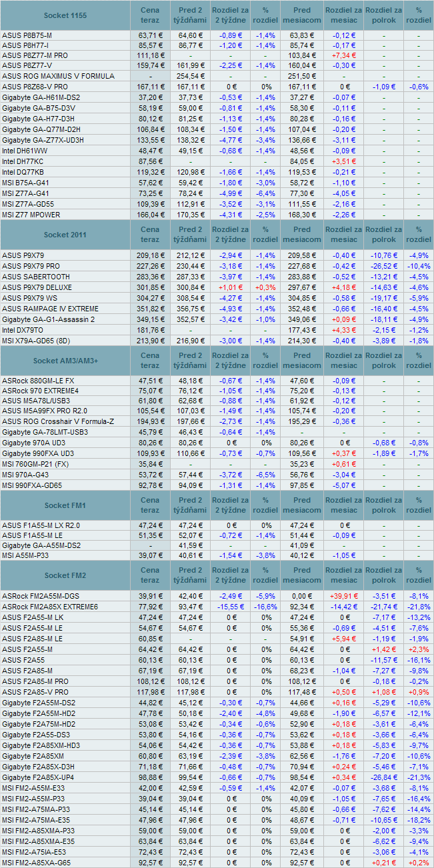Click the Socket FM1 section header
This screenshot has height=868, width=434.
(x=65, y=505)
